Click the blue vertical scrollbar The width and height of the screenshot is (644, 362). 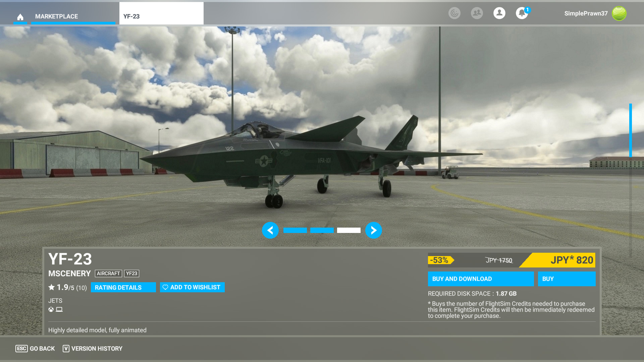coord(631,131)
